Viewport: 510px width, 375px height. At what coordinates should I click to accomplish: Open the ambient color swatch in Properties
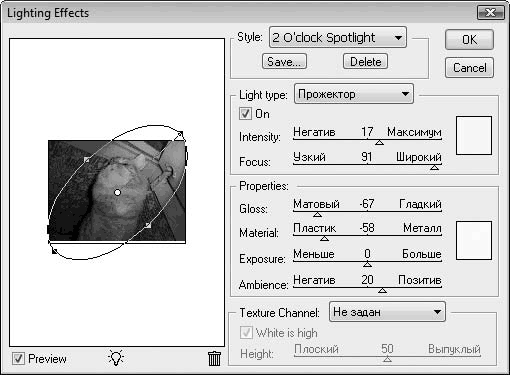coord(474,240)
